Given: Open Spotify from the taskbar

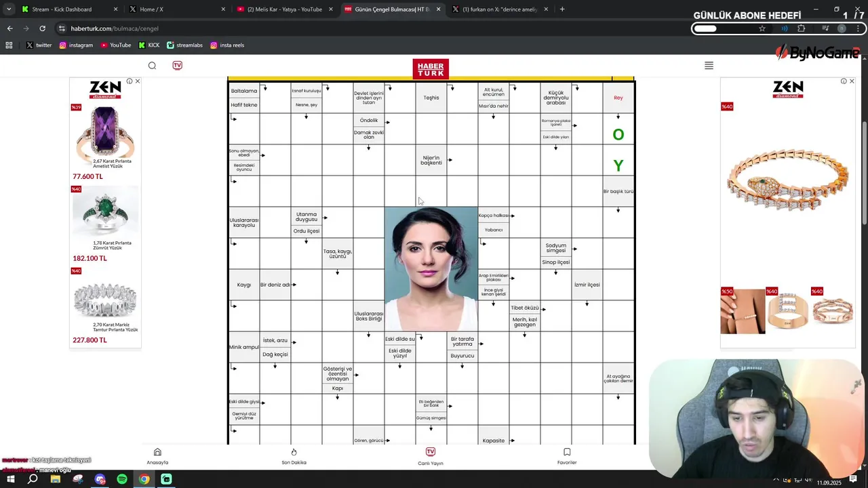Looking at the screenshot, I should click(122, 479).
